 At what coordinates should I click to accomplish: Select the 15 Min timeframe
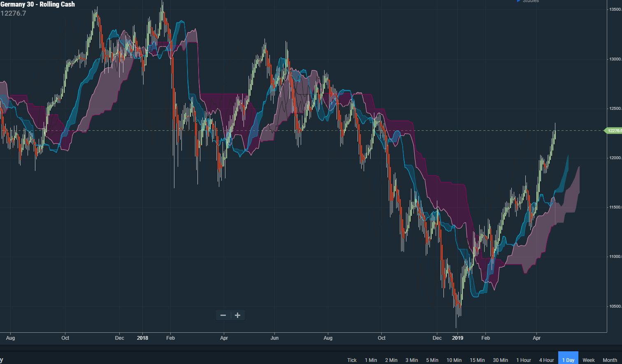pos(477,360)
